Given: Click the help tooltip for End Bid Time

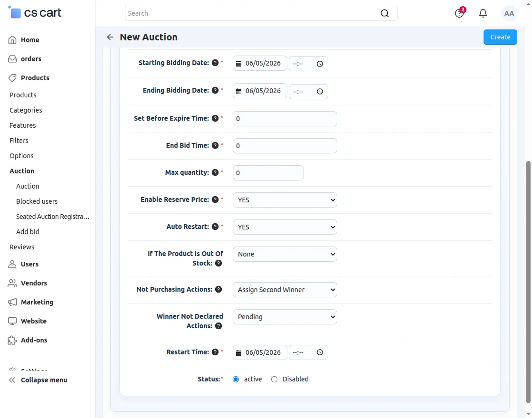Looking at the screenshot, I should click(x=215, y=145).
